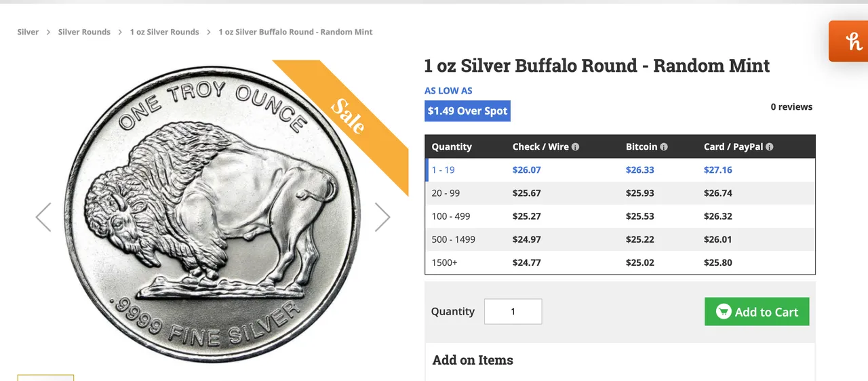
Task: Click info icon beside Check / Wire
Action: point(576,147)
